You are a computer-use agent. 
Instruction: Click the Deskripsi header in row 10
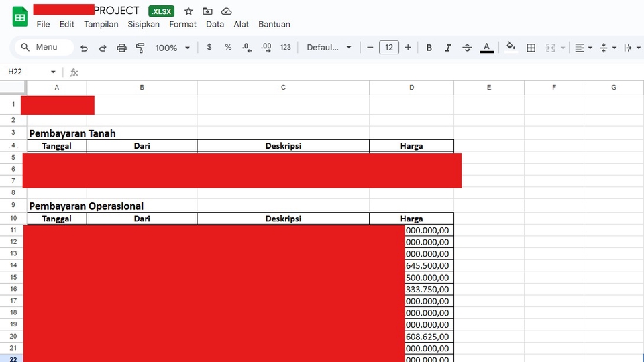(283, 219)
